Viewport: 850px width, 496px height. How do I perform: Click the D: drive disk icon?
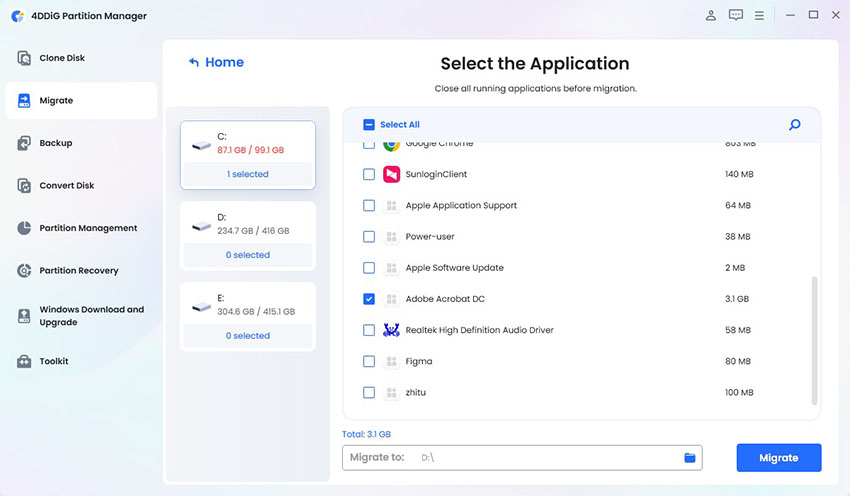(x=201, y=226)
